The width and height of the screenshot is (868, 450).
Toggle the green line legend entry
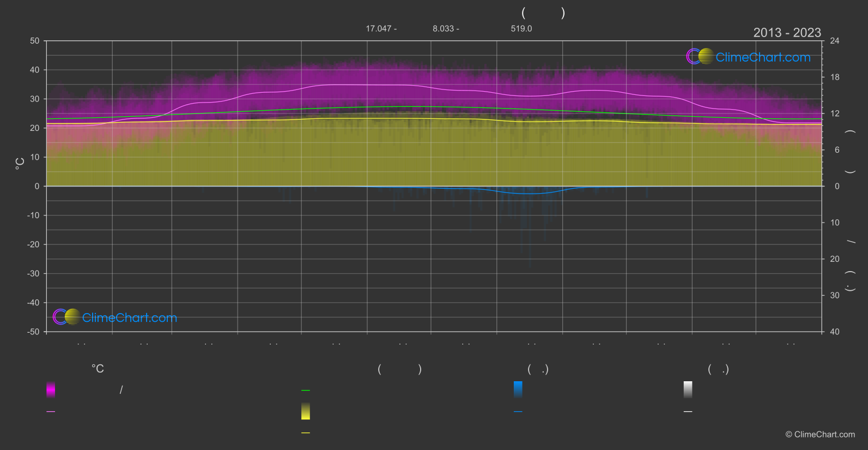[x=306, y=391]
